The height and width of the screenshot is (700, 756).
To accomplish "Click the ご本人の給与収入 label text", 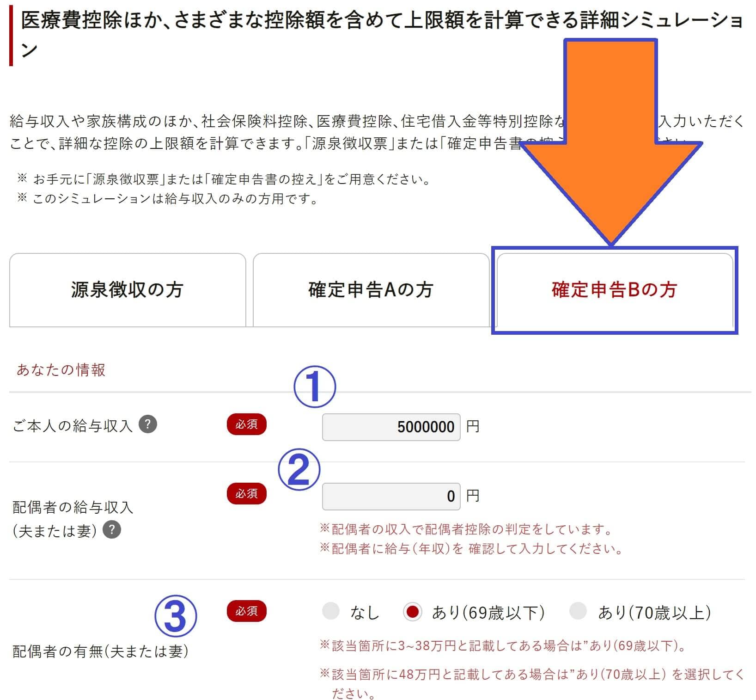I will [x=73, y=426].
